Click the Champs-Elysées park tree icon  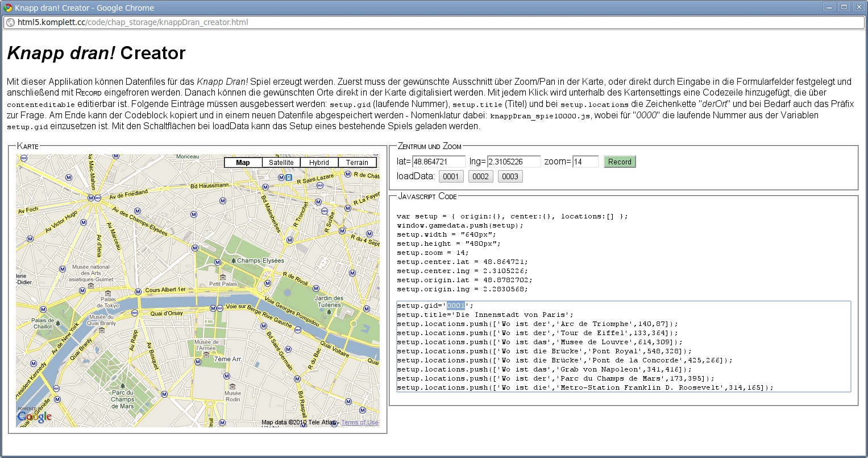click(x=233, y=261)
